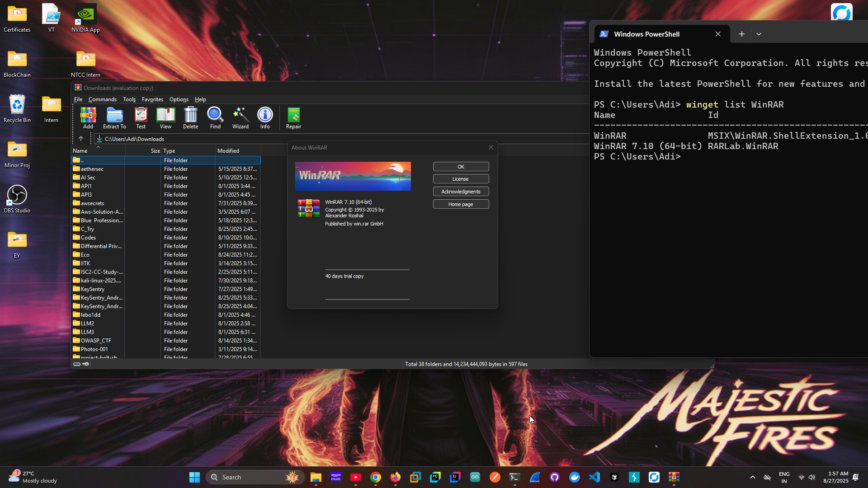The image size is (868, 488).
Task: Click the ENG IN language indicator
Action: click(x=784, y=477)
